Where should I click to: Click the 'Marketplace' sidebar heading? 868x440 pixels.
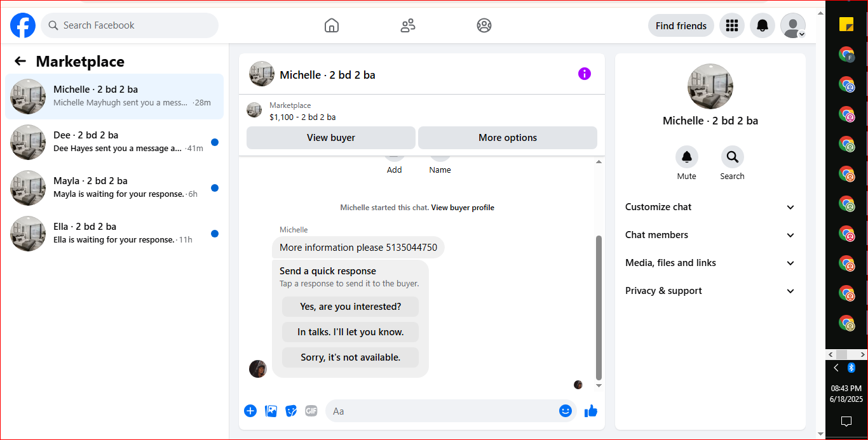coord(80,61)
